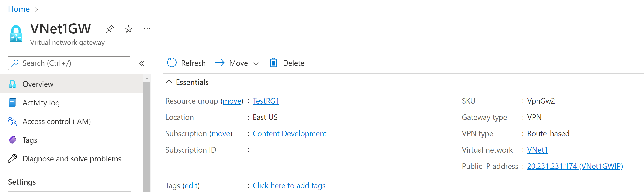Pin VNet1GW to dashboard with pin icon
The width and height of the screenshot is (644, 192).
click(110, 29)
